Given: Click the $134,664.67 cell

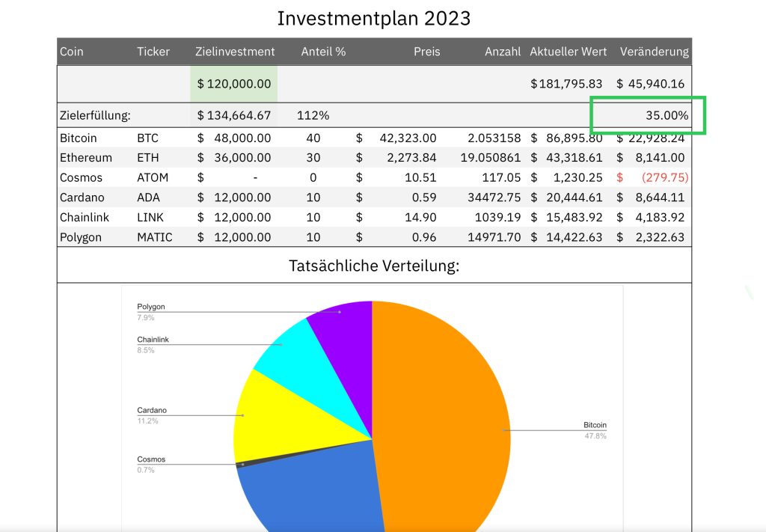Looking at the screenshot, I should coord(234,115).
